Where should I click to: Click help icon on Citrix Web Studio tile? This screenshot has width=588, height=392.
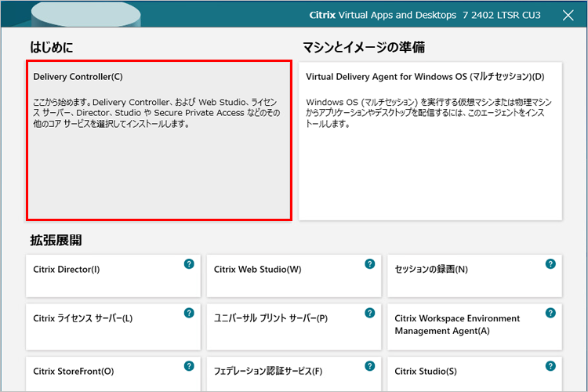[x=370, y=264]
